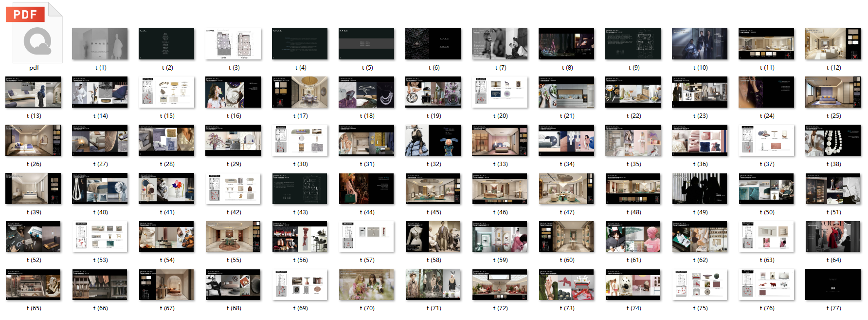Select thumbnail t (70)
The height and width of the screenshot is (320, 868).
366,284
